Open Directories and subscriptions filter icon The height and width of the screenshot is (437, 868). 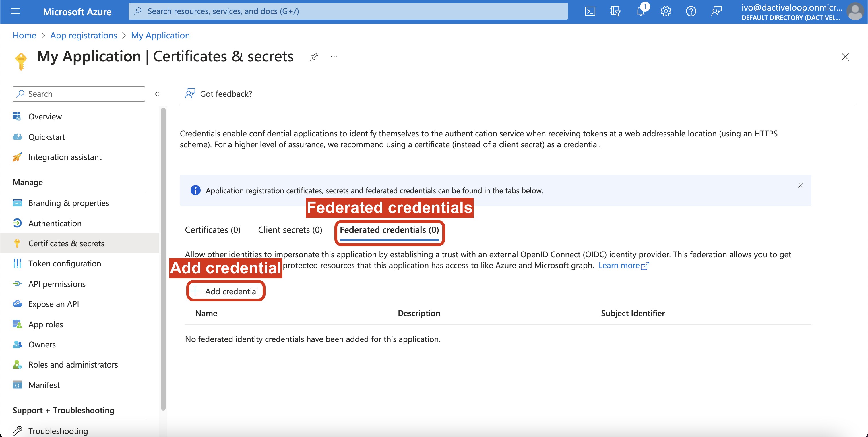615,11
